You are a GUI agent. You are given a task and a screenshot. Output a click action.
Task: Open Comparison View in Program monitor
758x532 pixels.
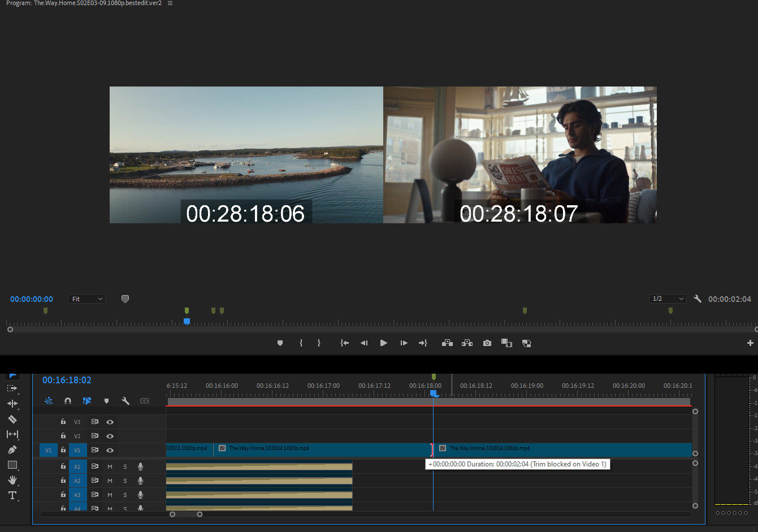pos(506,343)
